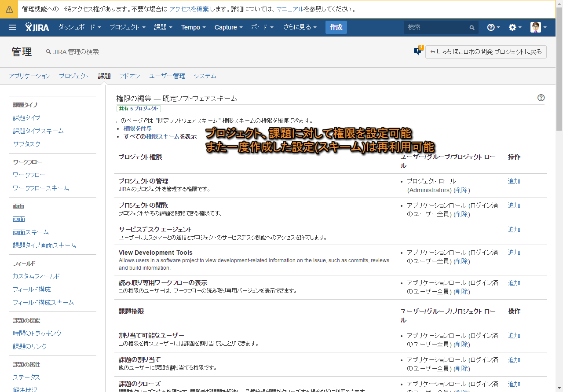Click 追加 for 読み取り専用ワークフローの表示

tap(514, 282)
